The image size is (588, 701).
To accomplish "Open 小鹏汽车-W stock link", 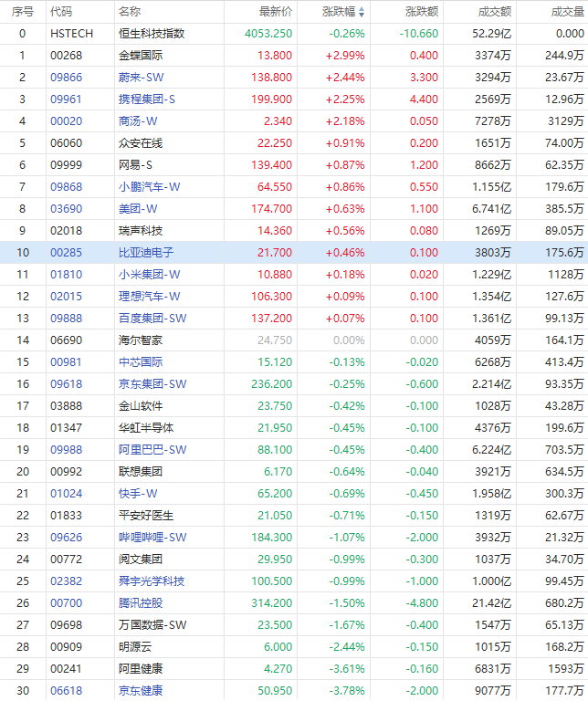I will click(x=150, y=187).
